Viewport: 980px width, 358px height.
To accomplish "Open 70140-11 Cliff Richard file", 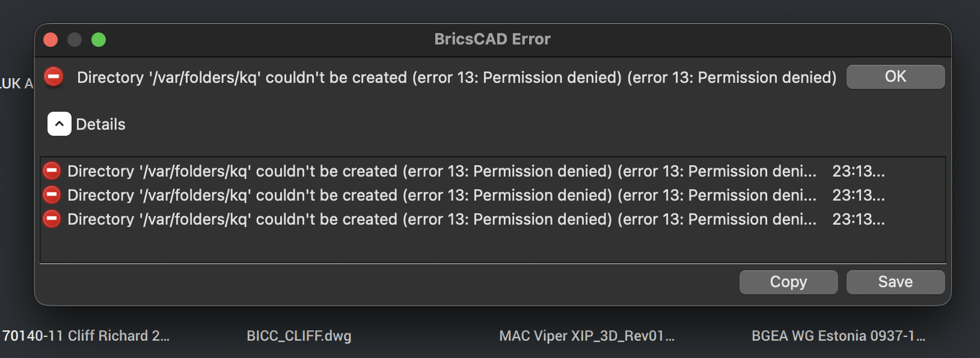I will 86,336.
